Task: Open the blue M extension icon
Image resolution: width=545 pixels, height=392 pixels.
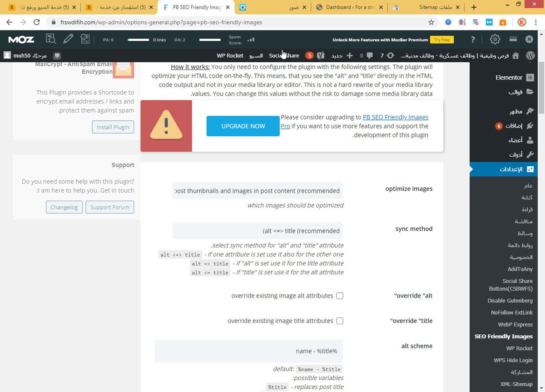Action: coord(489,22)
